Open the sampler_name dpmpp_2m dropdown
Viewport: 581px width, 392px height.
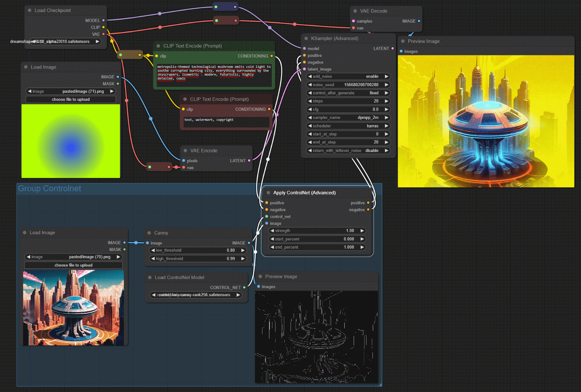pos(348,118)
